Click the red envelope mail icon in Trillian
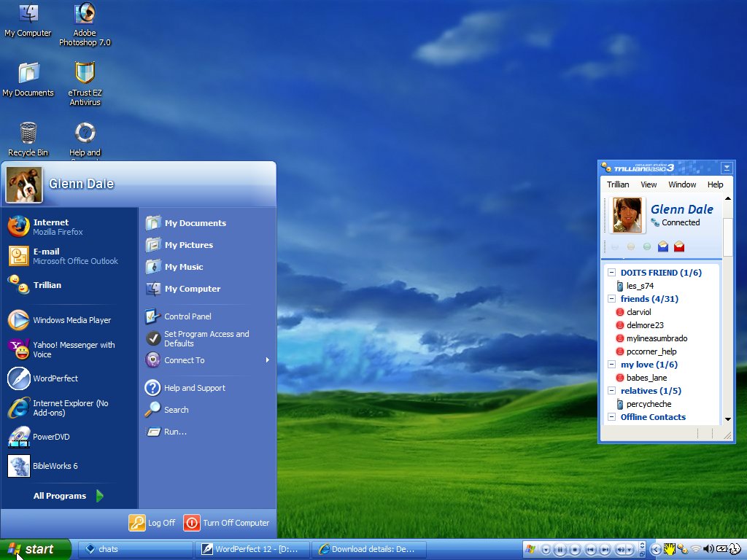 (x=679, y=246)
